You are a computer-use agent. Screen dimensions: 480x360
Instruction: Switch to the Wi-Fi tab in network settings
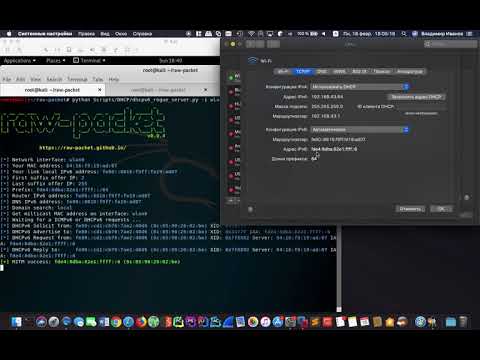(283, 71)
